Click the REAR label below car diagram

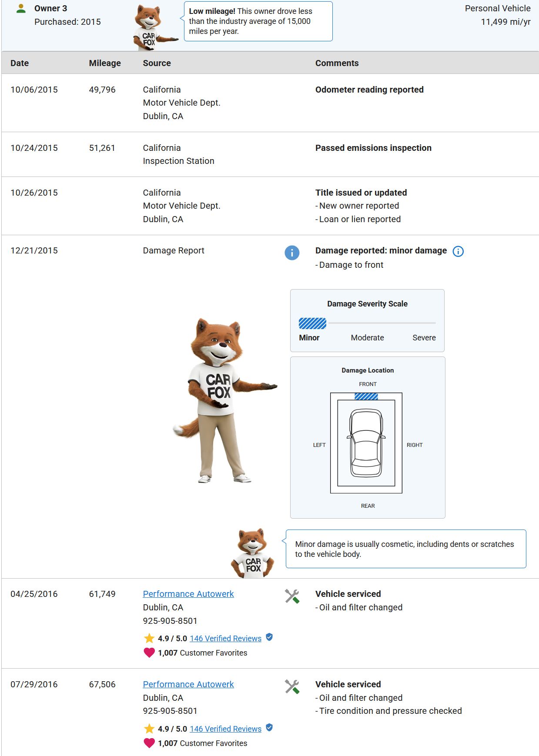click(368, 506)
